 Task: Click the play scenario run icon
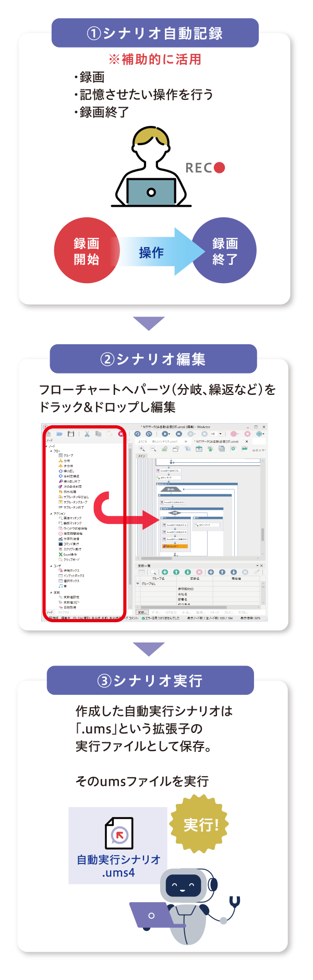pyautogui.click(x=165, y=434)
